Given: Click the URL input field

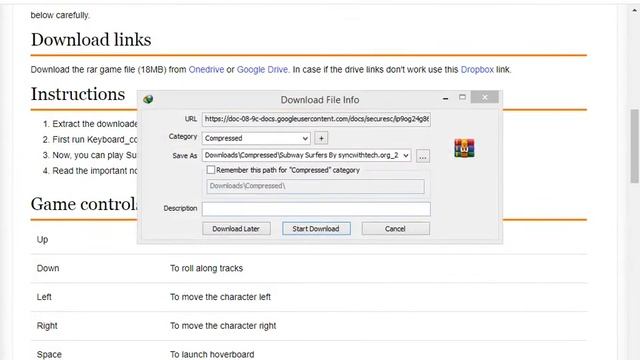Looking at the screenshot, I should [316, 119].
